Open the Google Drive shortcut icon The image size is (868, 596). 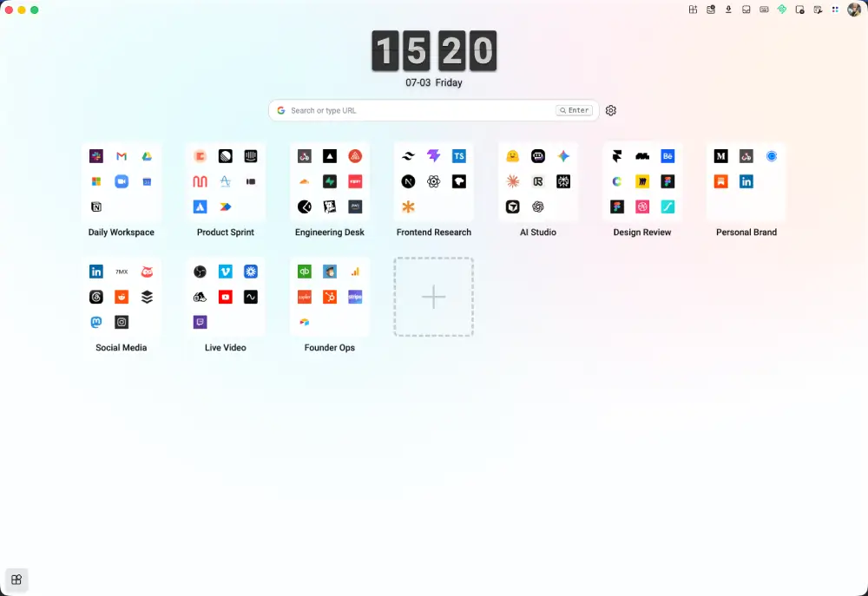147,157
